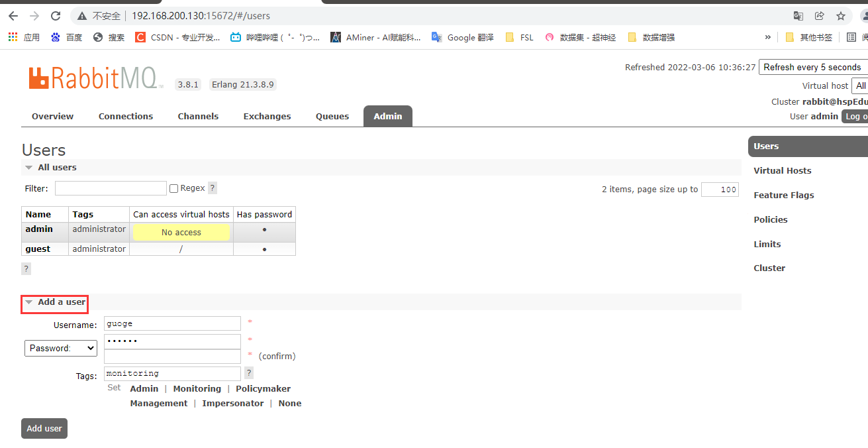Set the Impersonator tag
This screenshot has width=868, height=448.
(x=233, y=404)
